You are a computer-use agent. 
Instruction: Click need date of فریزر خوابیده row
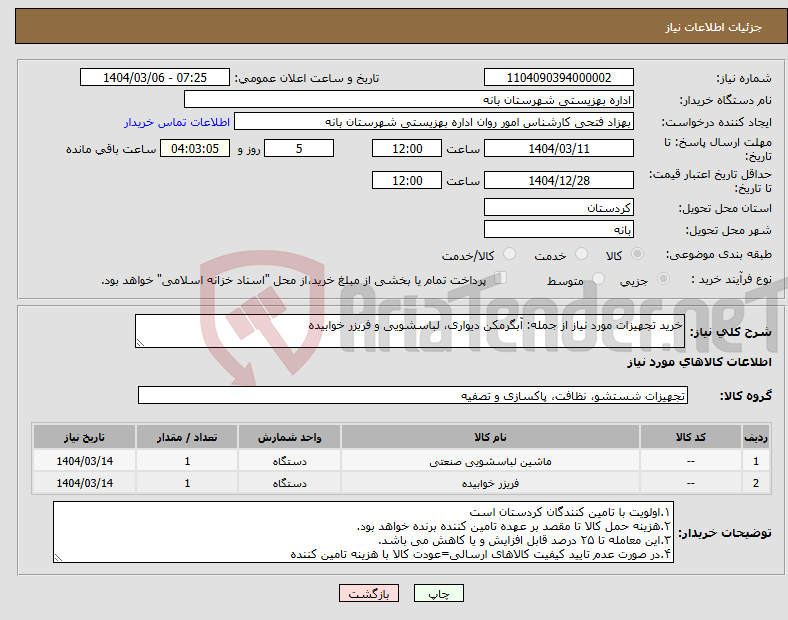click(x=84, y=483)
